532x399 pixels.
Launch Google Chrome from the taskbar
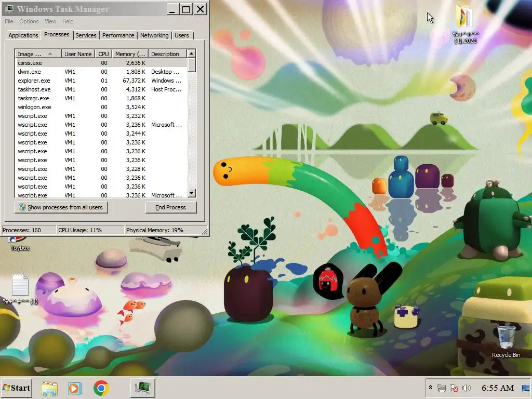[101, 388]
